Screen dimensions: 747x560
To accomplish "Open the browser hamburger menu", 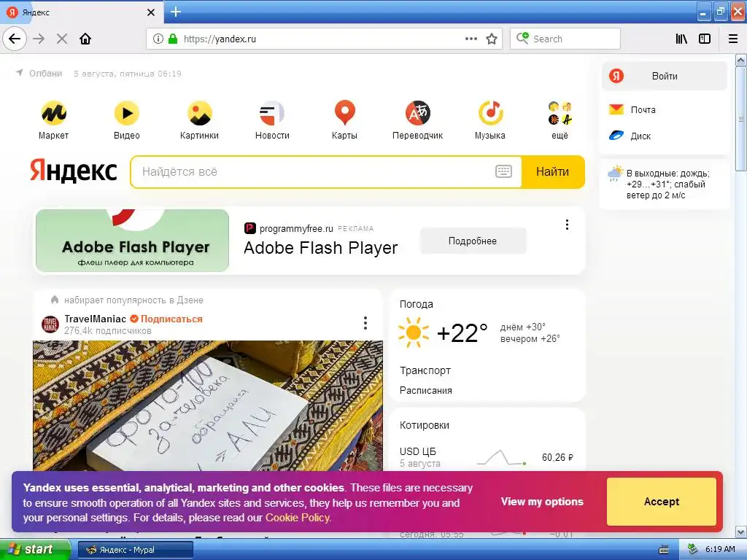I will point(733,39).
